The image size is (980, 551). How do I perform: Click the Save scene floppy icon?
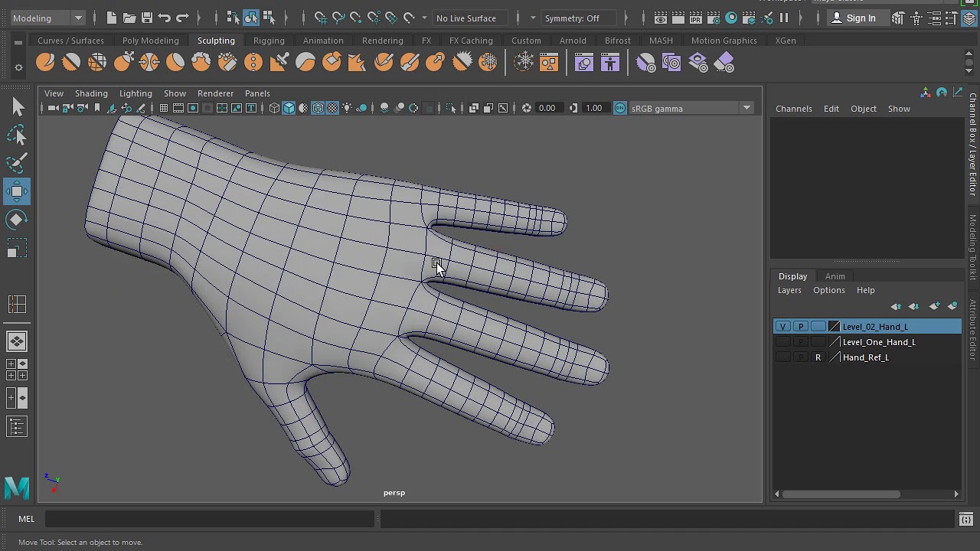pyautogui.click(x=147, y=18)
